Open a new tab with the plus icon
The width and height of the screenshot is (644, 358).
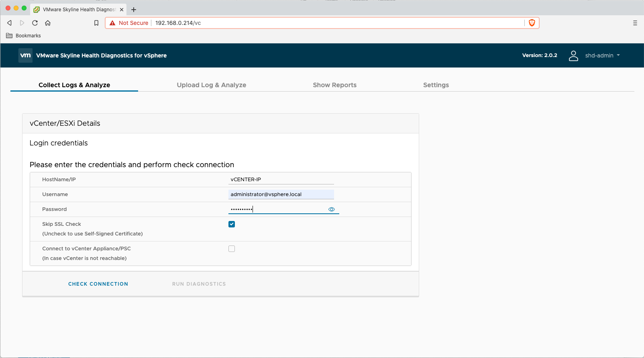pyautogui.click(x=134, y=10)
